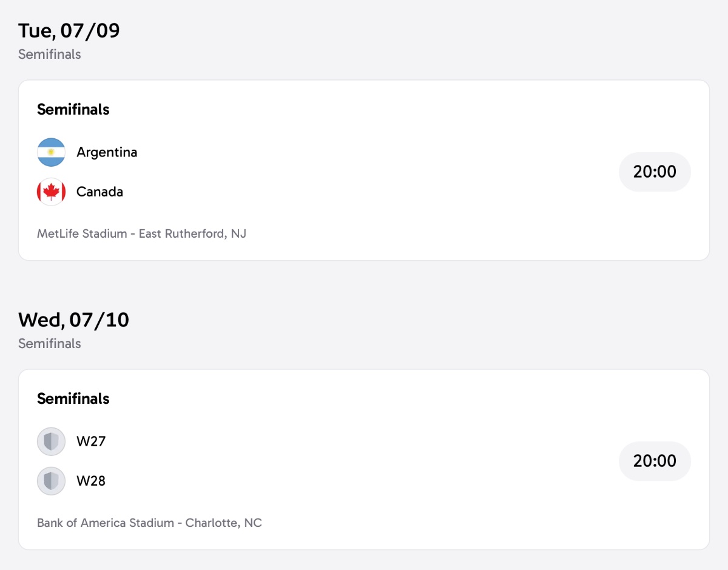
Task: Click the Semifinals subtitle under Tue, 07/09
Action: pos(50,55)
